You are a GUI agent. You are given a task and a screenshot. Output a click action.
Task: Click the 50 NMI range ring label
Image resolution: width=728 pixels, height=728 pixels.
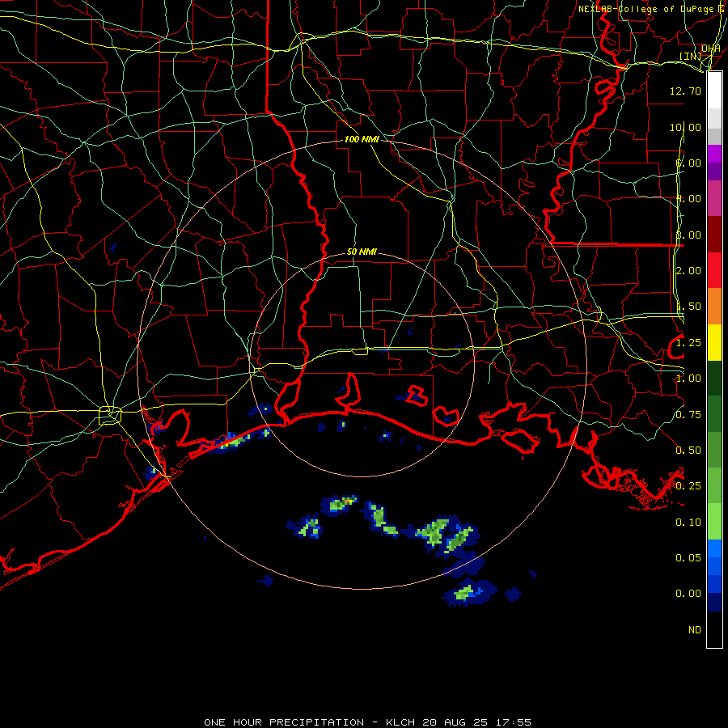coord(362,252)
